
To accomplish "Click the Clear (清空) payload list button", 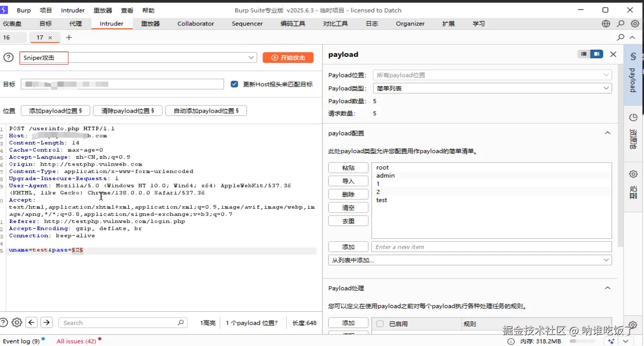I will point(348,208).
